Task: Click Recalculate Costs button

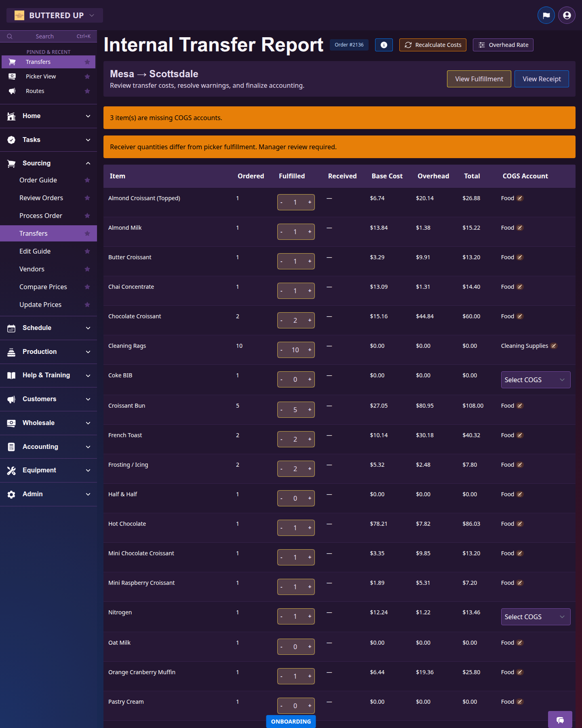Action: click(433, 45)
